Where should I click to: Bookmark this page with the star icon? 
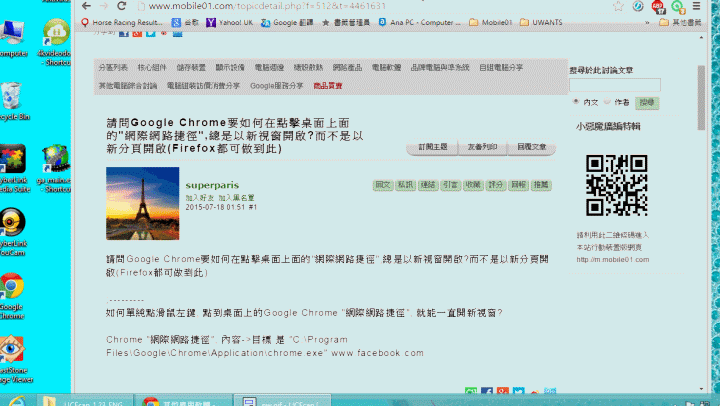[618, 6]
